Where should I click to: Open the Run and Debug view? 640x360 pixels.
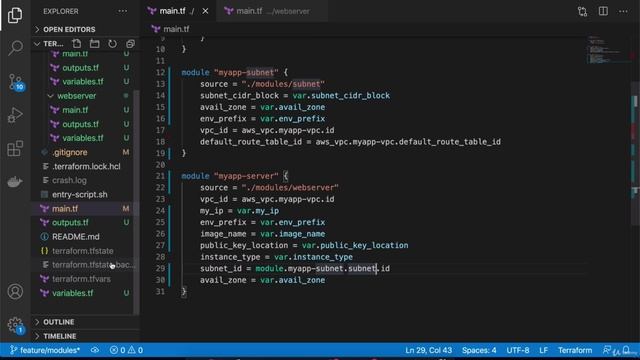tap(15, 115)
